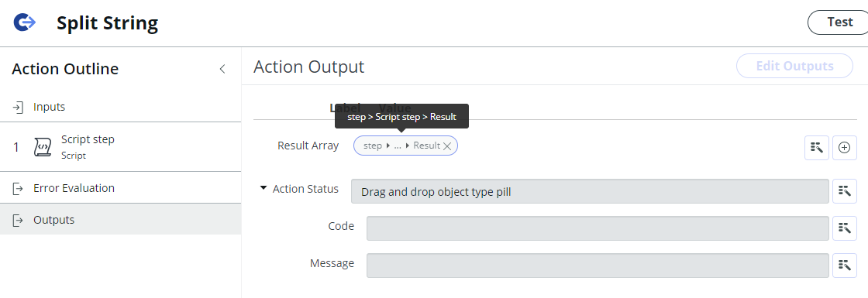The width and height of the screenshot is (868, 298).
Task: Remove the Result pill with X
Action: [x=447, y=146]
